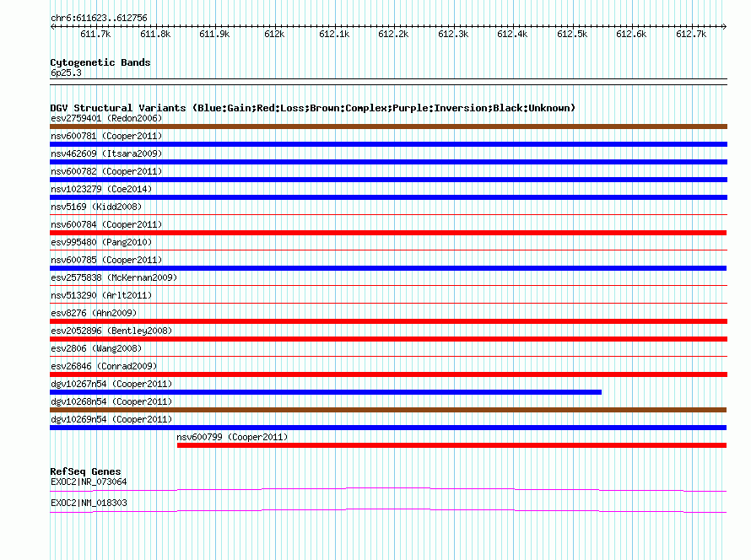Image resolution: width=751 pixels, height=560 pixels.
Task: Select the esv995480 (Pang2010) label
Action: coord(101,242)
